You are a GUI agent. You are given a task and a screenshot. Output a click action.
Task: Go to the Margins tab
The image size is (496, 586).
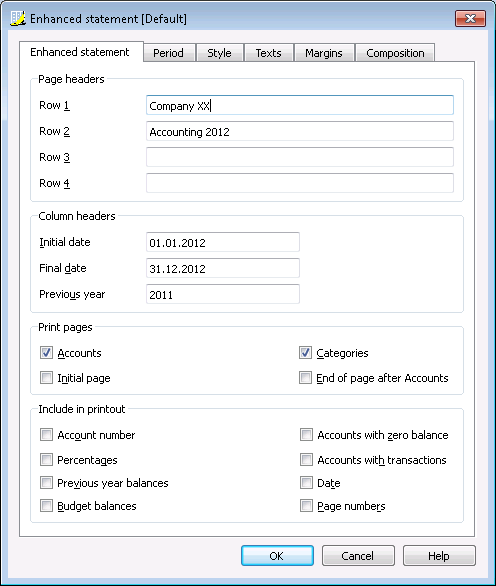point(324,53)
